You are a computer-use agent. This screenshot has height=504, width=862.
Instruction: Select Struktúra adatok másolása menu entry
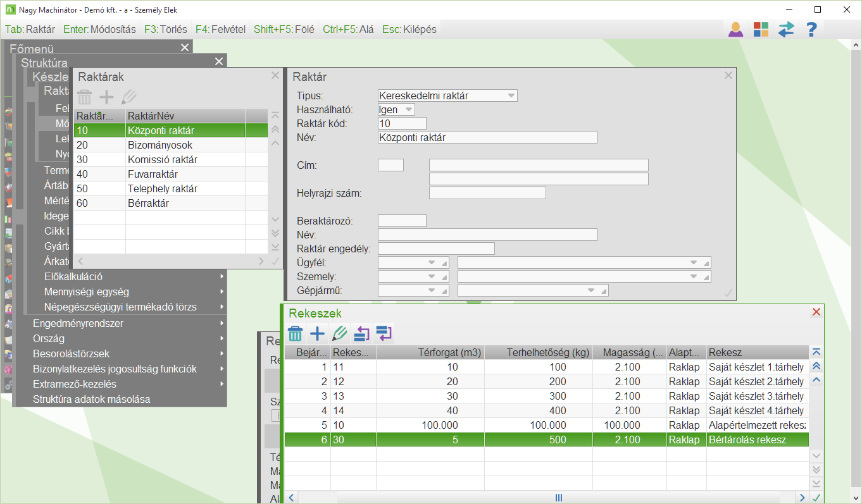tap(91, 399)
